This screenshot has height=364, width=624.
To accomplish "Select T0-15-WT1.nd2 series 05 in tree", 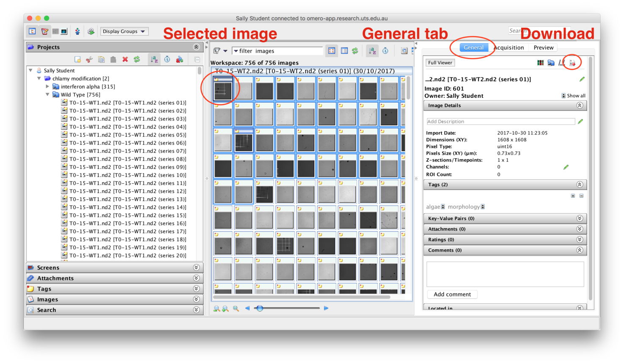I will [128, 135].
